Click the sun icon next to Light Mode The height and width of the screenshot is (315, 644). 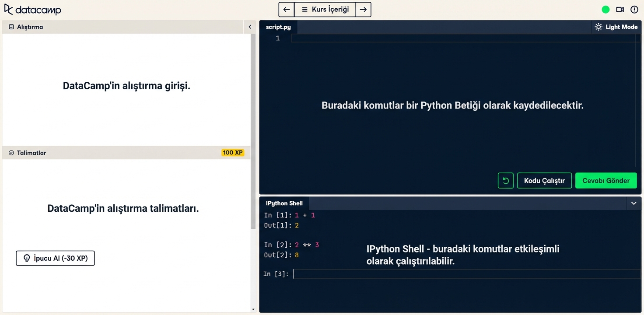point(598,27)
